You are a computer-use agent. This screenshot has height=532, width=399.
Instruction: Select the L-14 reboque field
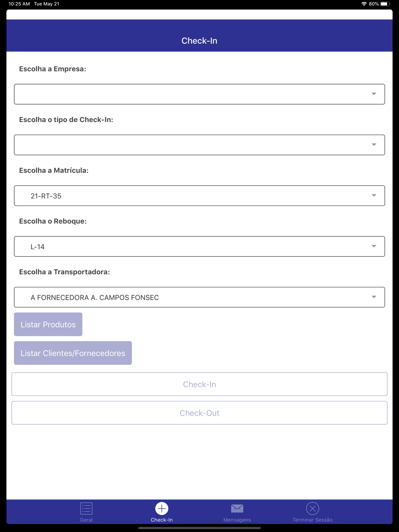199,246
